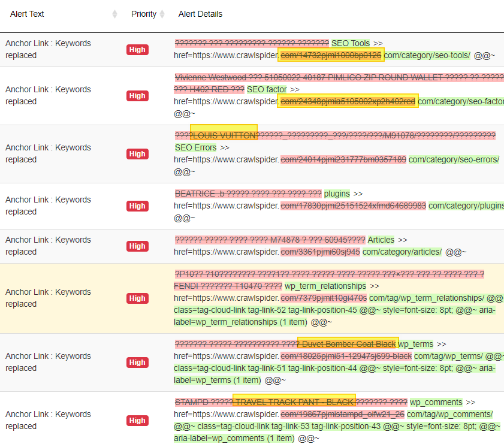Click the struck-through 'BEATRICE .b' removed text
504x444 pixels.
(x=200, y=194)
